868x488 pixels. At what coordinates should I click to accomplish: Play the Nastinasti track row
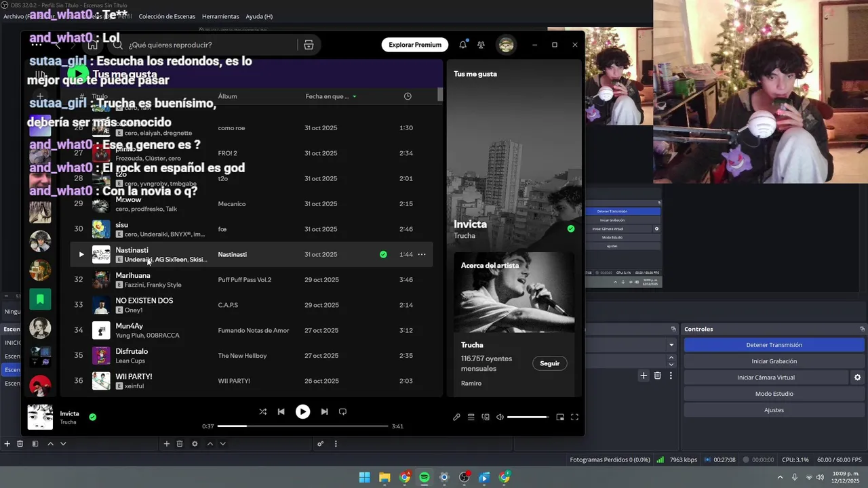pos(81,254)
